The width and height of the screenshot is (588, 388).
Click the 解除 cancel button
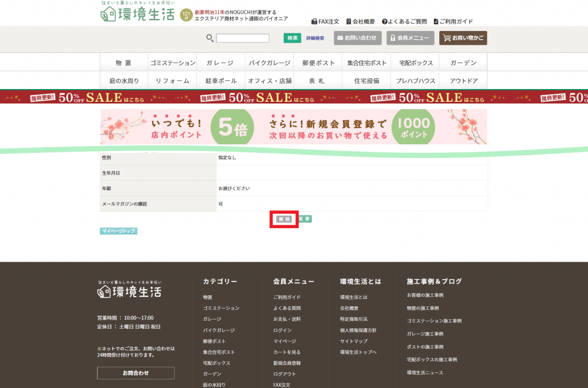coord(284,219)
